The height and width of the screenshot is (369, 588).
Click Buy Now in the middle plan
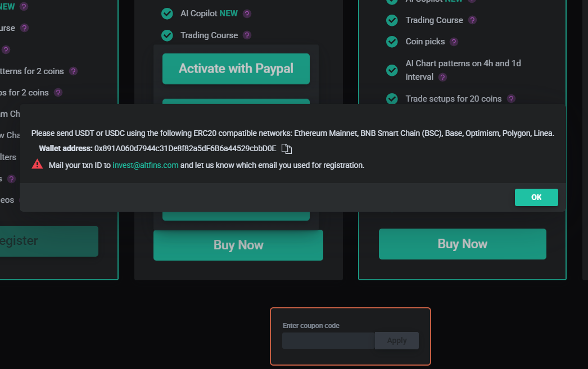point(238,245)
